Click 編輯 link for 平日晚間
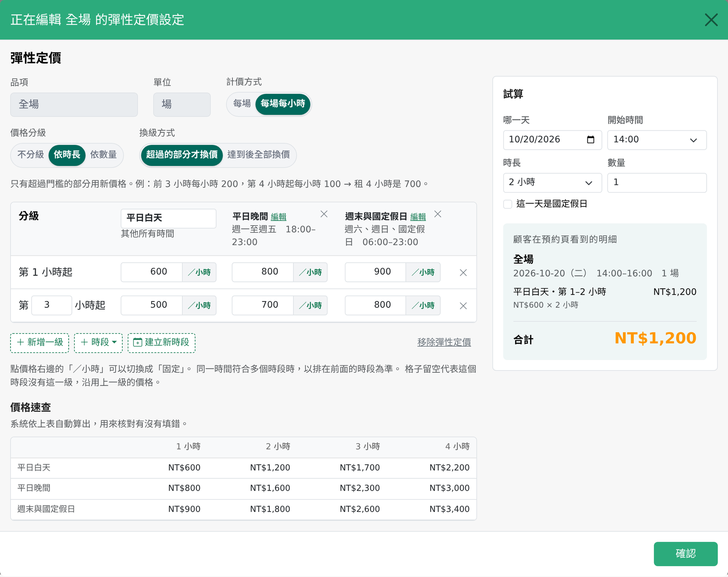 coord(278,217)
